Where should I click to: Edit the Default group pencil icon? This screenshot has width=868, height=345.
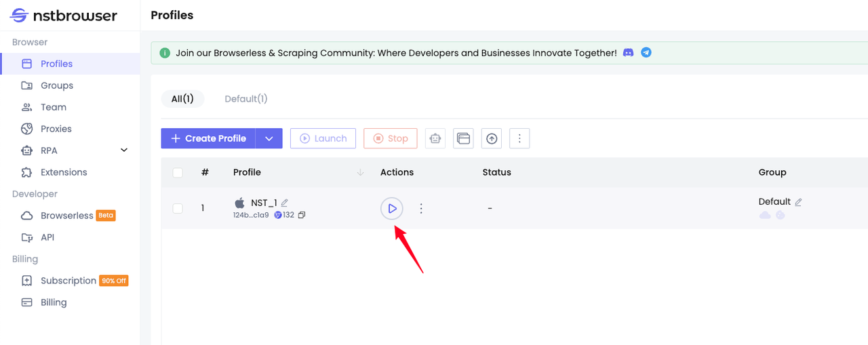click(x=798, y=202)
